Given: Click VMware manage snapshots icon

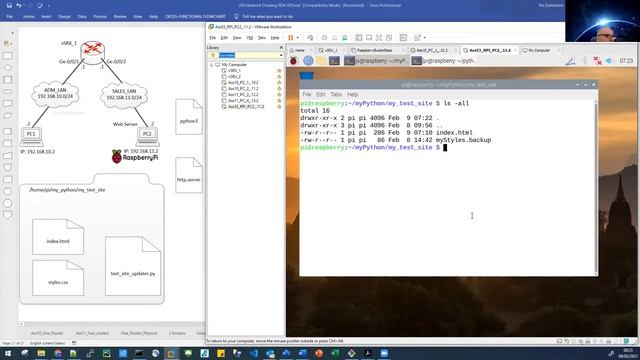Looking at the screenshot, I should (x=344, y=38).
